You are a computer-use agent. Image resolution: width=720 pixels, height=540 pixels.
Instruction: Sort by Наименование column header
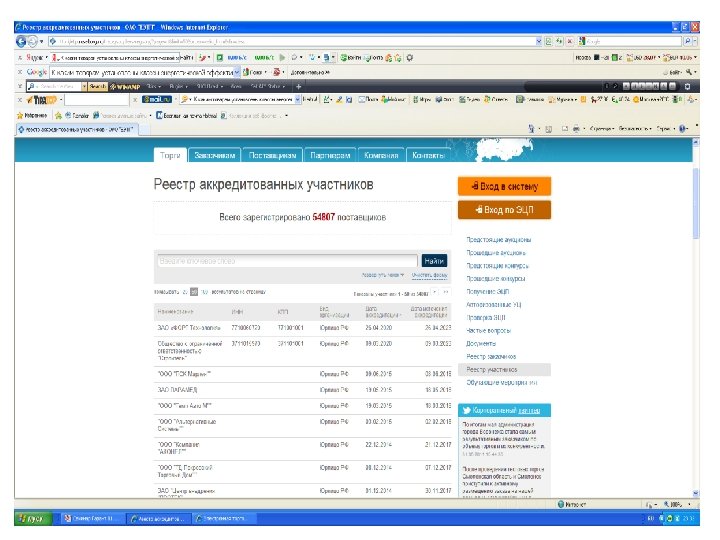(x=175, y=312)
